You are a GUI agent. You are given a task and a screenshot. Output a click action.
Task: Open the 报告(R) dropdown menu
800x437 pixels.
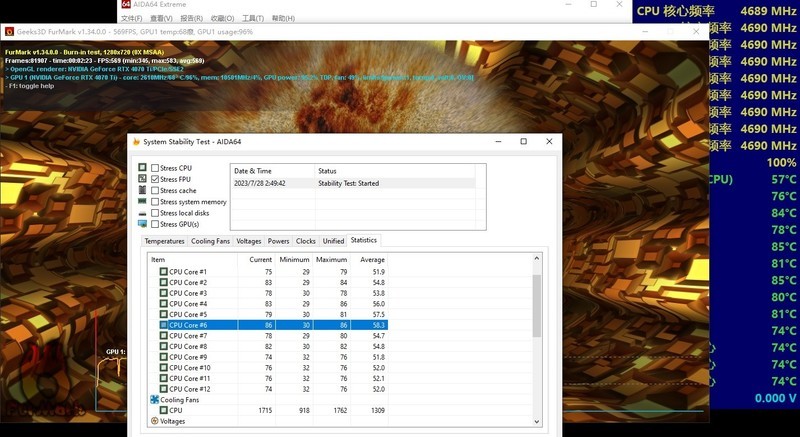coord(191,18)
